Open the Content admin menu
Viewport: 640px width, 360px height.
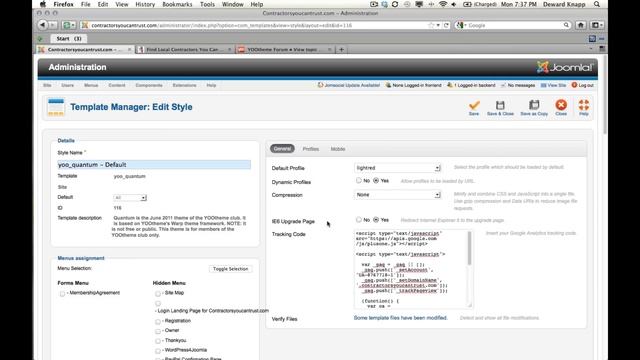tap(117, 85)
